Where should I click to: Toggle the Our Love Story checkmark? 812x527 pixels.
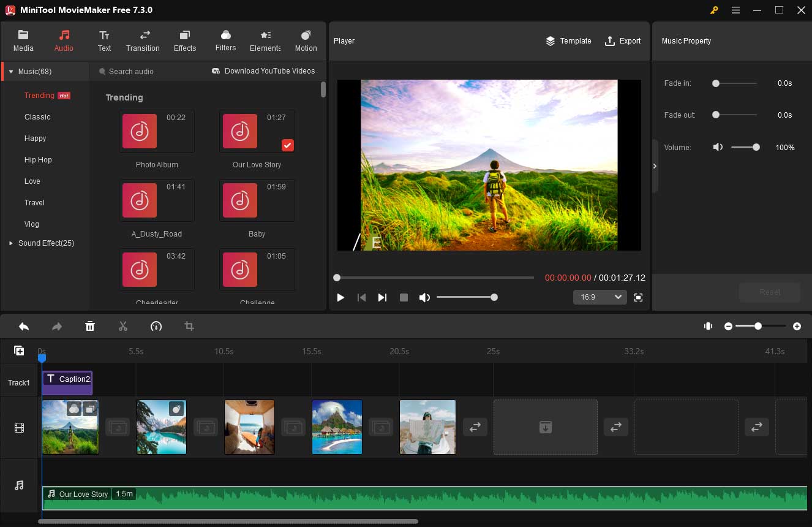click(288, 145)
